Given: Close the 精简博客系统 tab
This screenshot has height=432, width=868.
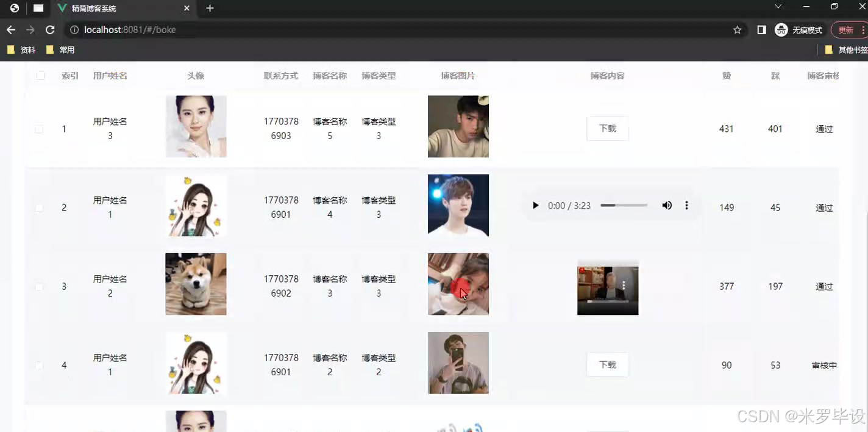Looking at the screenshot, I should (x=187, y=9).
